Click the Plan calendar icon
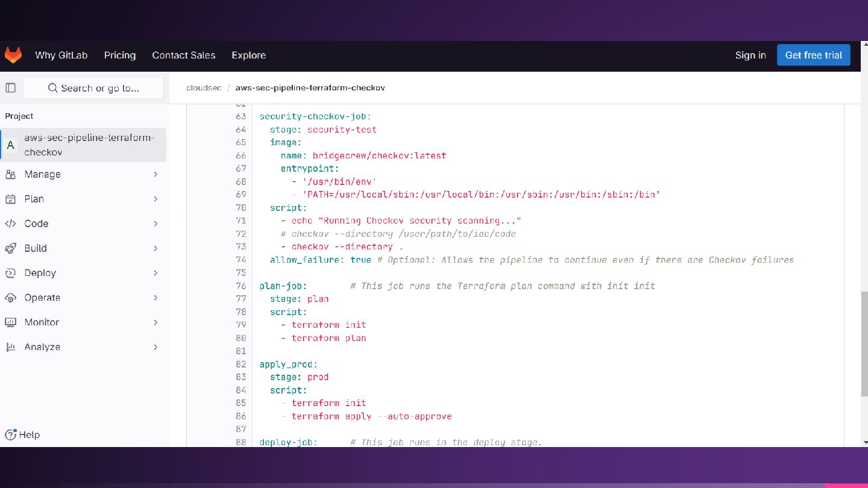The height and width of the screenshot is (488, 868). (10, 199)
